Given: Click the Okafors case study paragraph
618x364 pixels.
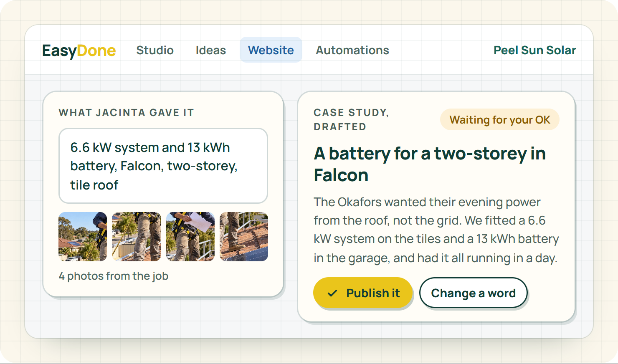Looking at the screenshot, I should 436,230.
